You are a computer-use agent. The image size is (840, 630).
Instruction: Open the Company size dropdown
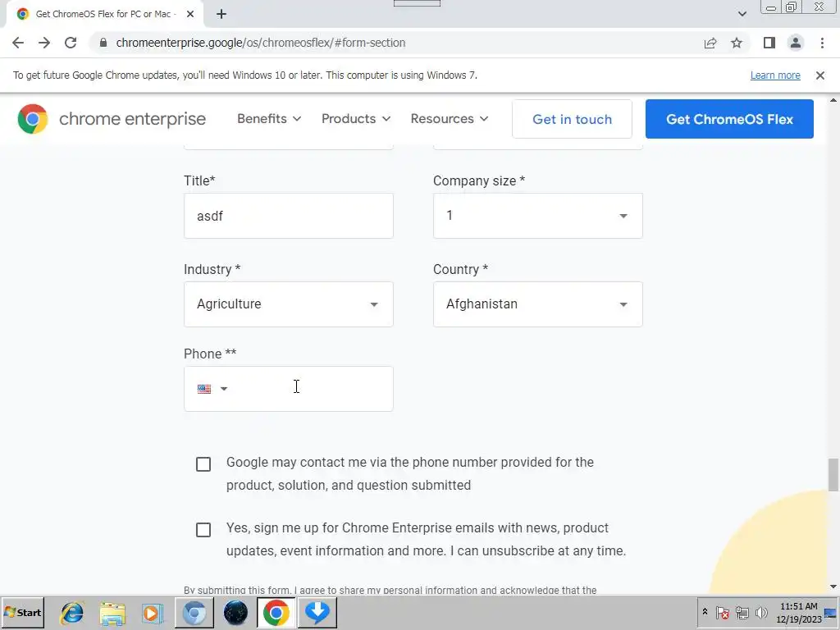tap(537, 216)
